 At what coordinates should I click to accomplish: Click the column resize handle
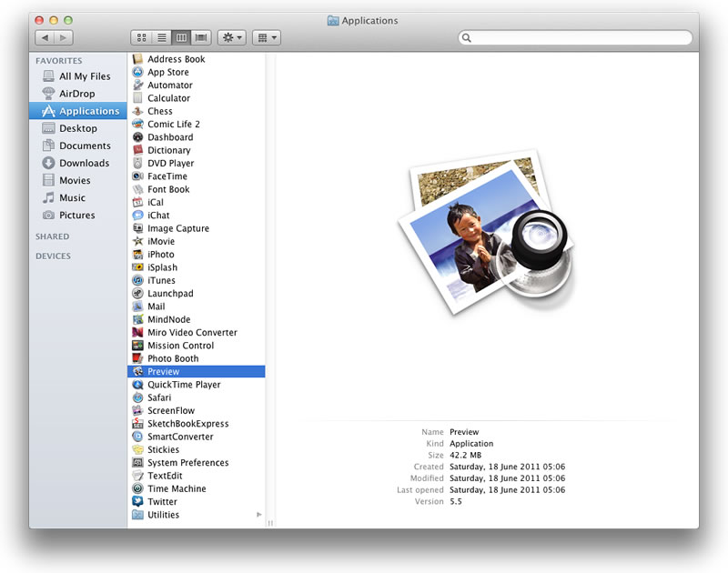[x=270, y=523]
